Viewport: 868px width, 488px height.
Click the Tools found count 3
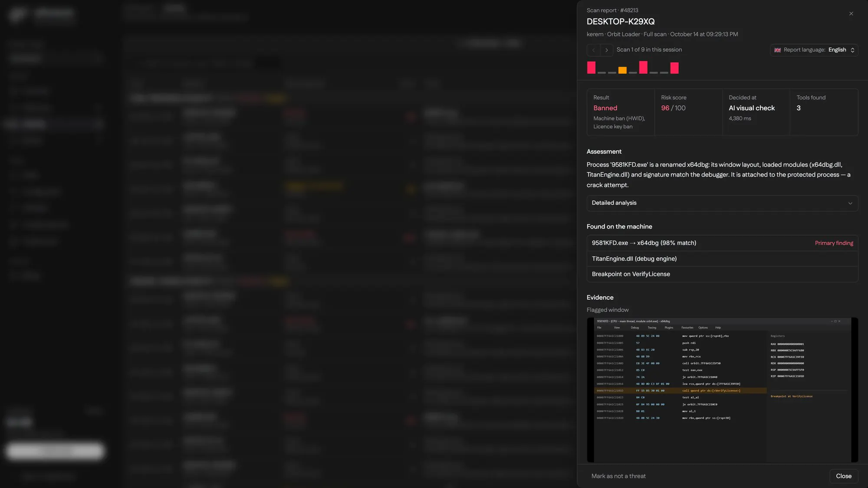click(799, 108)
